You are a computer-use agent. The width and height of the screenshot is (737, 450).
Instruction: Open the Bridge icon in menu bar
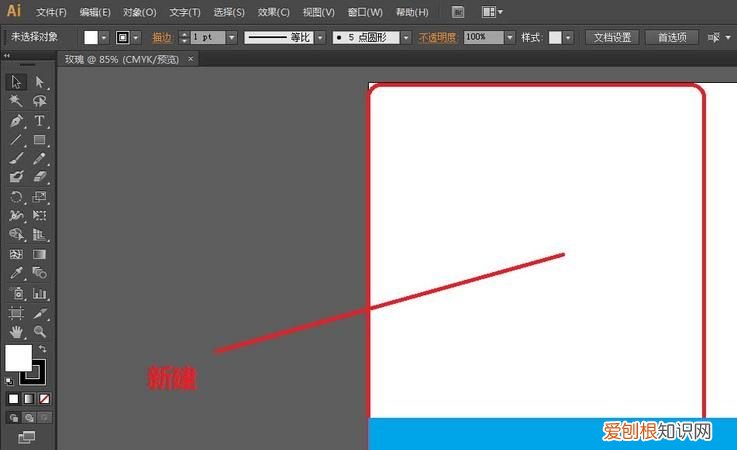458,12
